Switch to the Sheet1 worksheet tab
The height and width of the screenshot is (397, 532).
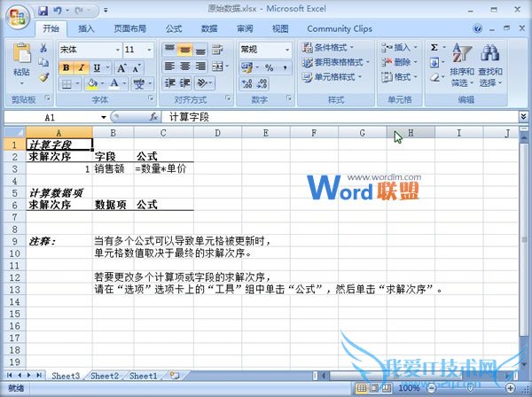(x=143, y=376)
